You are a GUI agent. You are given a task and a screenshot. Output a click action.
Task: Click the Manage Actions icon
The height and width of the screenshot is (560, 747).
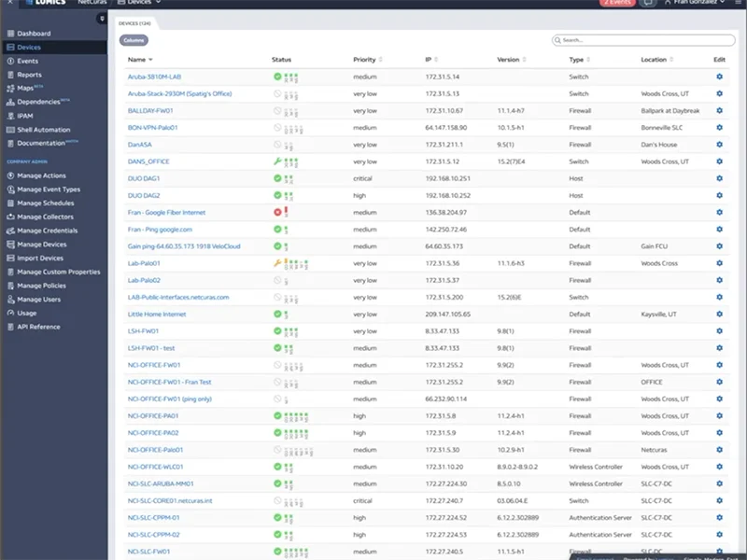coord(10,175)
